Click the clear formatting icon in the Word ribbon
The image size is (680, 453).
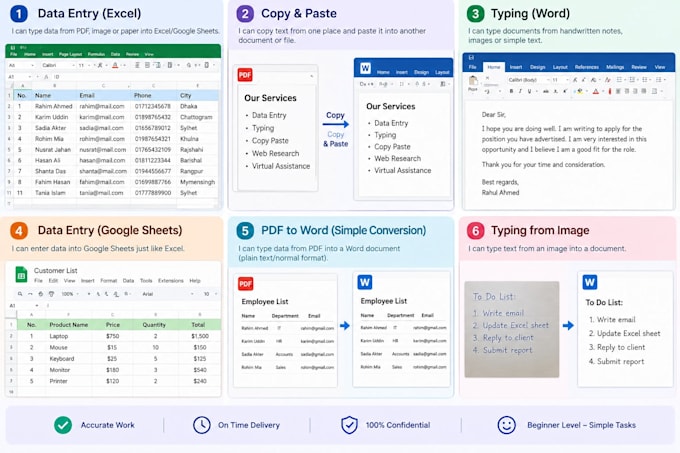[x=608, y=80]
